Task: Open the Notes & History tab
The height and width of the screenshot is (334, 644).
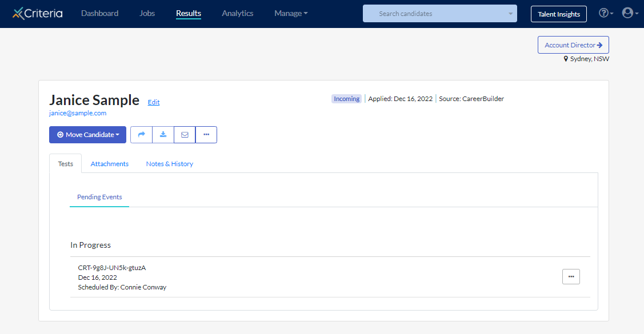Action: click(x=170, y=164)
